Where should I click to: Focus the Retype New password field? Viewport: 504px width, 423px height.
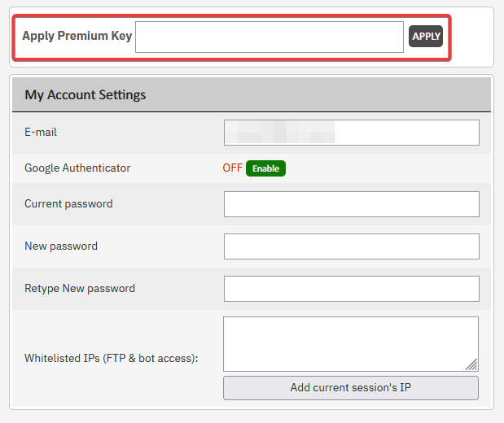351,289
